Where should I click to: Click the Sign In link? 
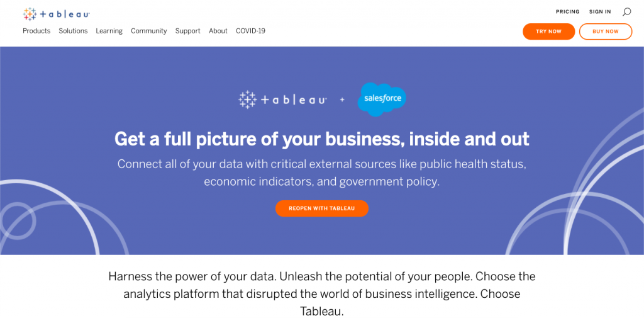point(600,12)
